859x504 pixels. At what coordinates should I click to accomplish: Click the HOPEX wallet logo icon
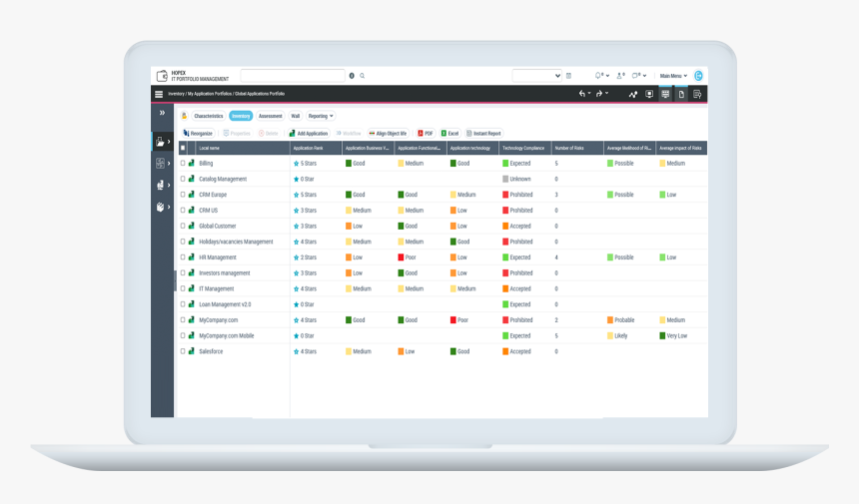[x=162, y=76]
